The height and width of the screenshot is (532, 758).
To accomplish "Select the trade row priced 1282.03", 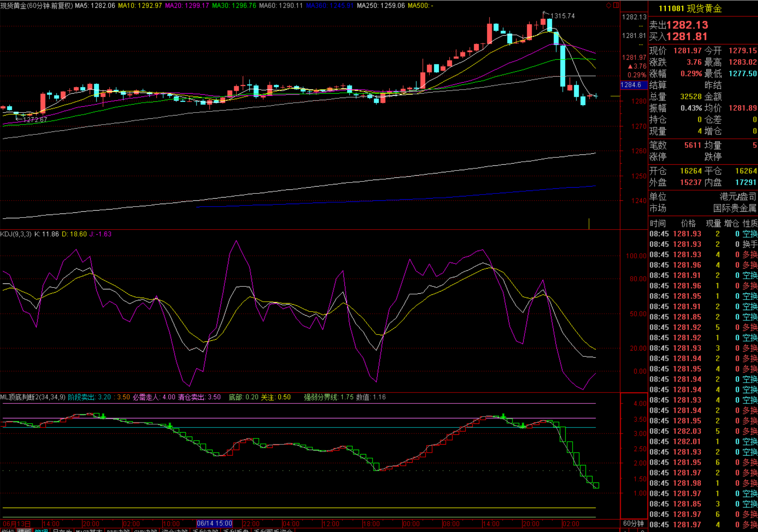I will coord(703,431).
